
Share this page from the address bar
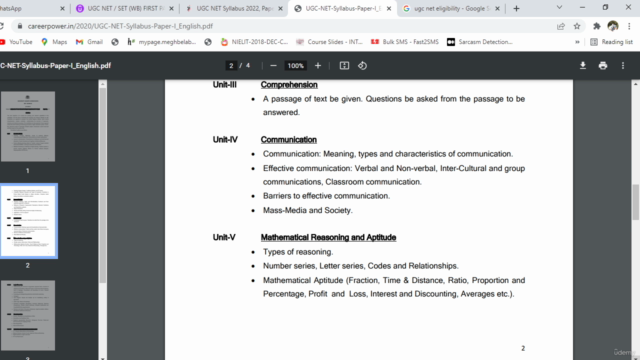[x=561, y=26]
